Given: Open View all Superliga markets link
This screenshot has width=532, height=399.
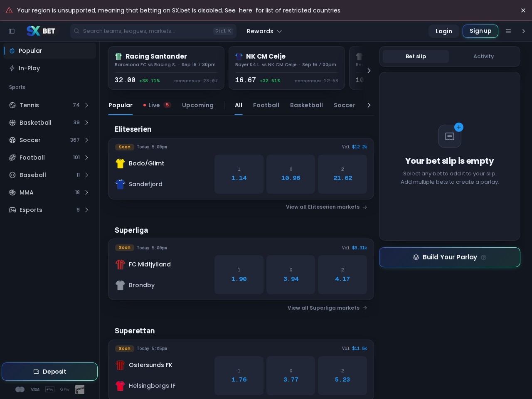Looking at the screenshot, I should click(x=327, y=308).
